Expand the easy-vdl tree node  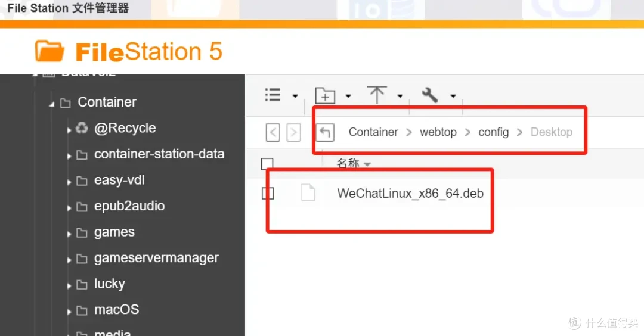[69, 182]
